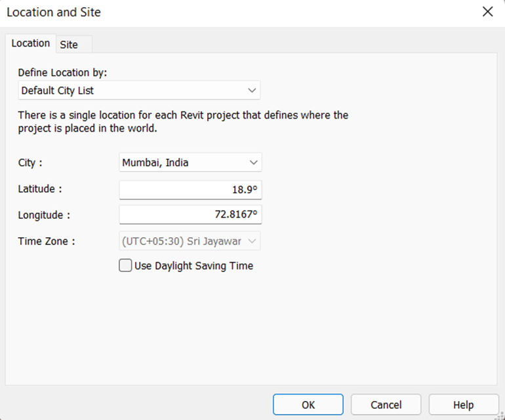Enable the Use Daylight Saving Time checkbox

(125, 266)
